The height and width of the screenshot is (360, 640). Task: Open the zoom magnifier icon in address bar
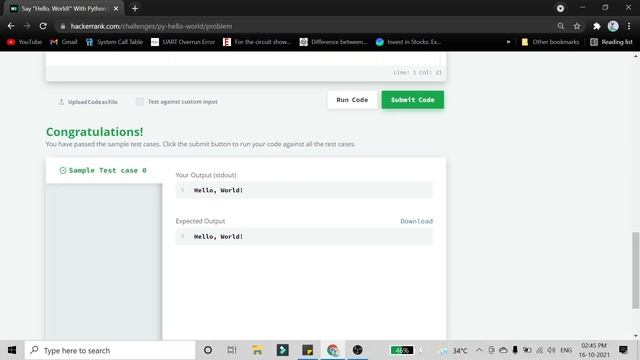[561, 26]
